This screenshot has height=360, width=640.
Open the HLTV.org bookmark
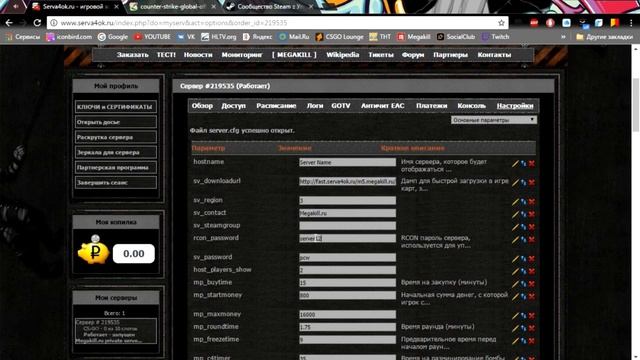[x=219, y=37]
